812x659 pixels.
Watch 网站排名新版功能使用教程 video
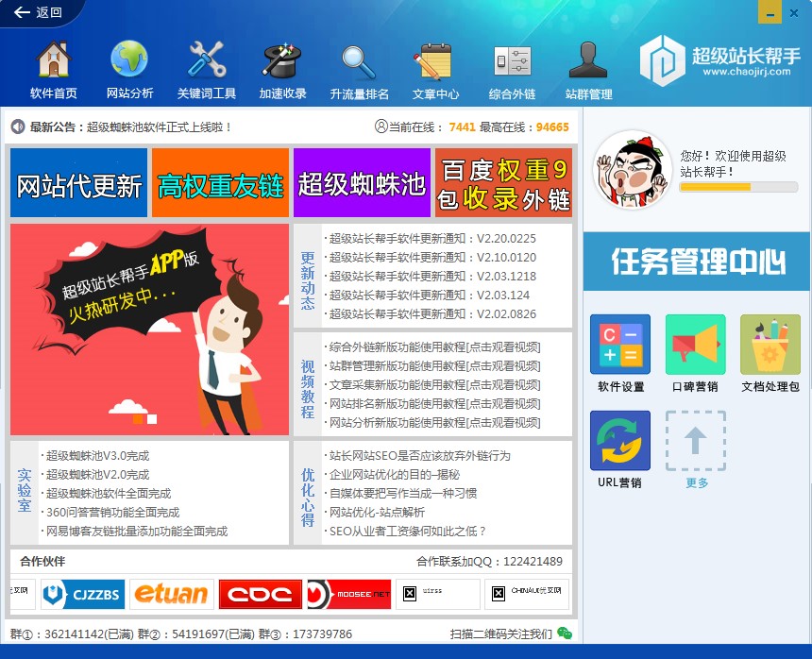tap(434, 404)
